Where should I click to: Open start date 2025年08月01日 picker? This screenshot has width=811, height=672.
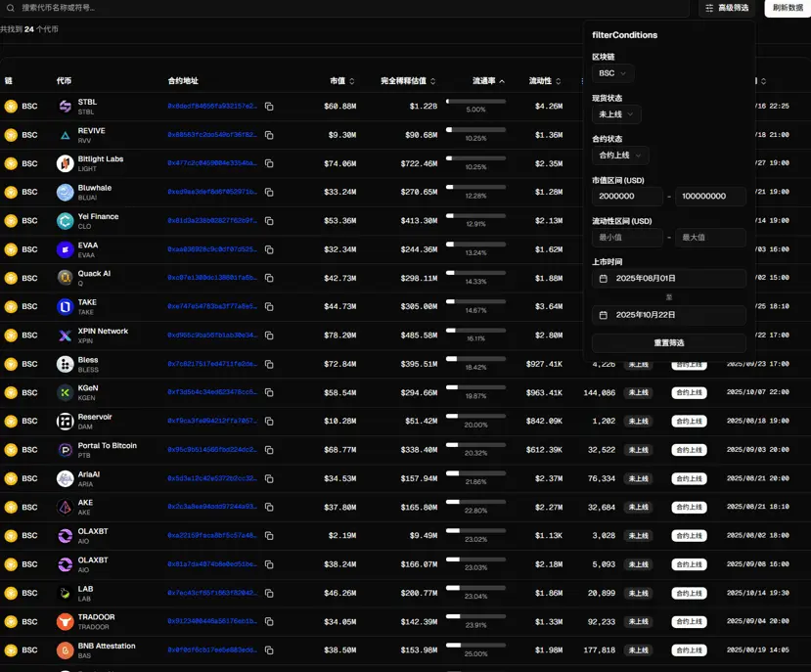[x=669, y=279]
